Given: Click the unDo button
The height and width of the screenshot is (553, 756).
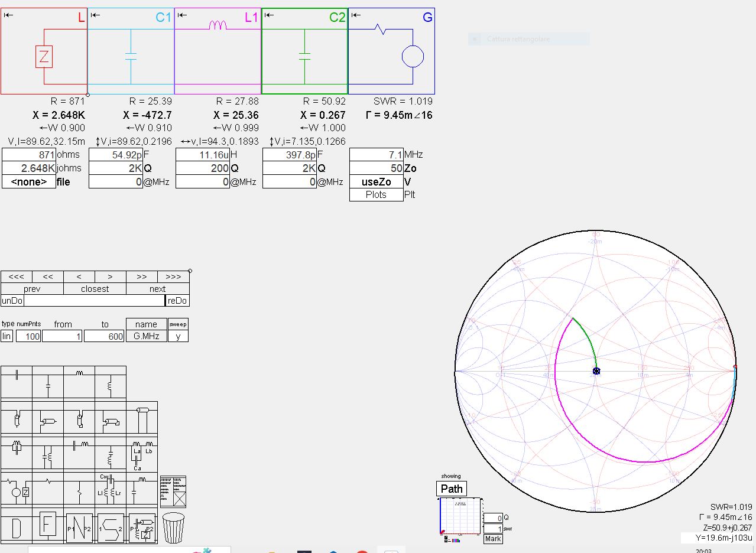Looking at the screenshot, I should 12,301.
